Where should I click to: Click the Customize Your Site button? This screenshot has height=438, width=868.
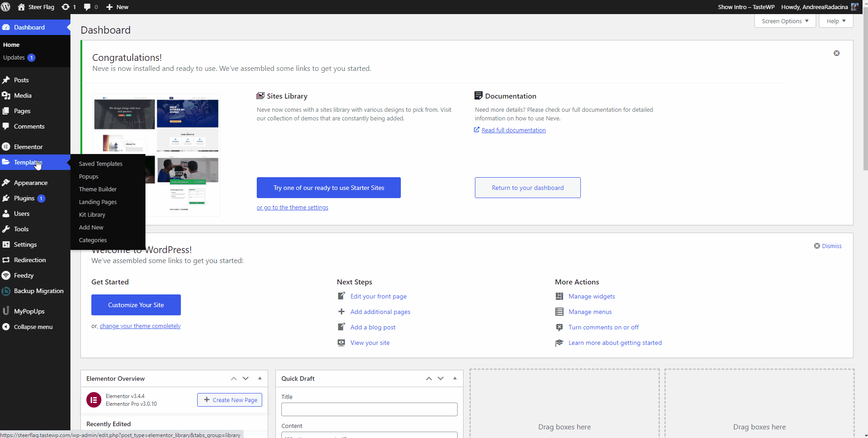coord(135,304)
